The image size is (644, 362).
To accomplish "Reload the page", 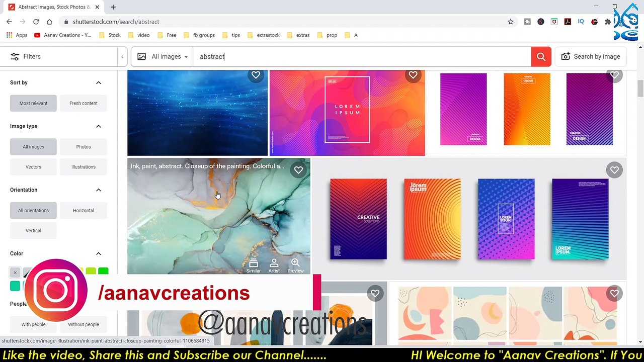I will [36, 22].
